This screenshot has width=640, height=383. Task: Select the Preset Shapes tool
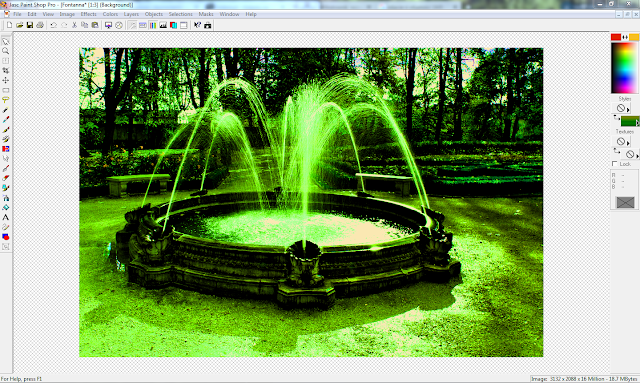6,237
